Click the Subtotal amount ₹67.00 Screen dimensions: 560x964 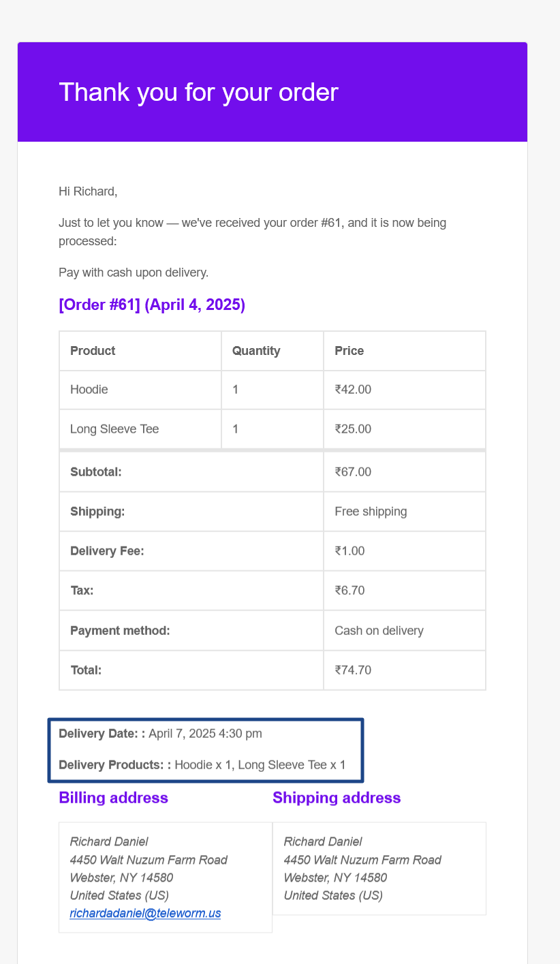tap(353, 471)
